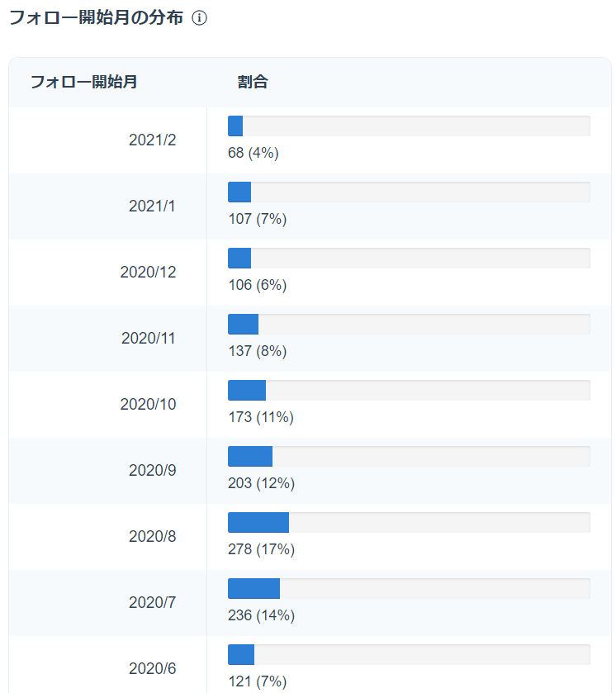Click the 278 (17%) value text
Image resolution: width=616 pixels, height=693 pixels.
(x=261, y=549)
